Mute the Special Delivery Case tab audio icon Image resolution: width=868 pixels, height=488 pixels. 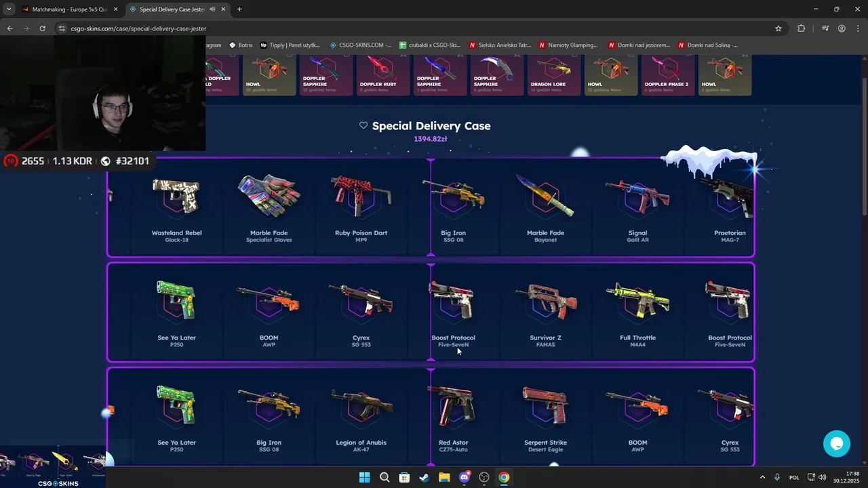[x=212, y=9]
